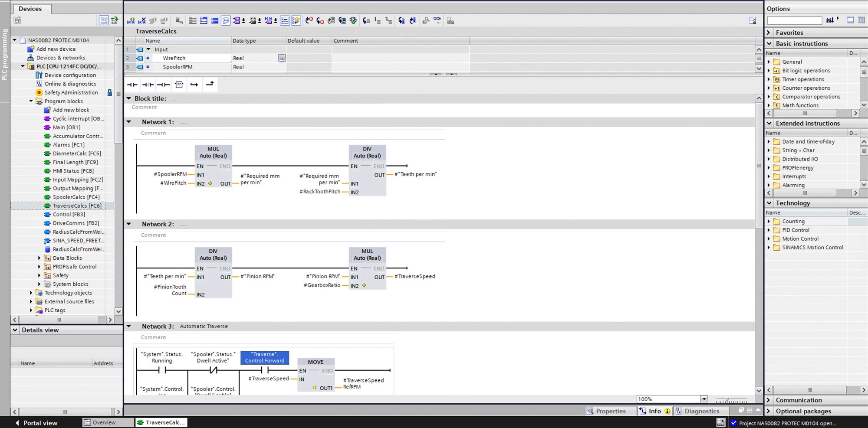Open Devices & networks

[x=61, y=58]
